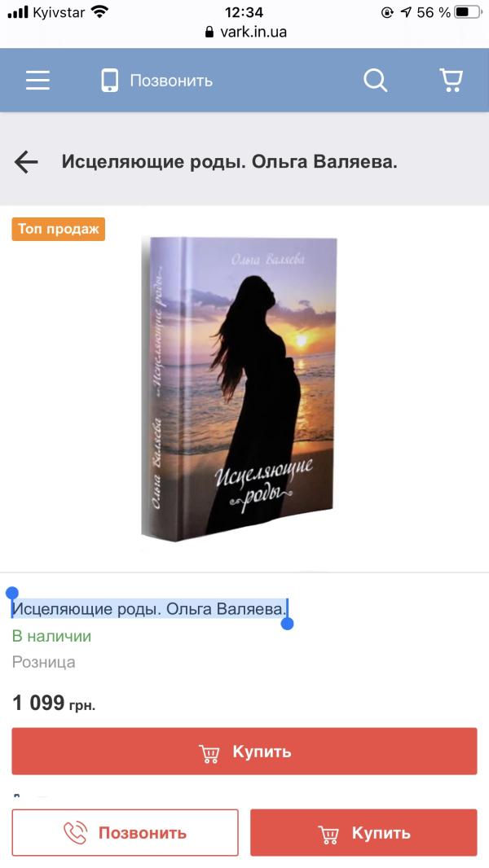
Task: Tap the lock icon beside vark.in.ua
Action: coord(209,32)
